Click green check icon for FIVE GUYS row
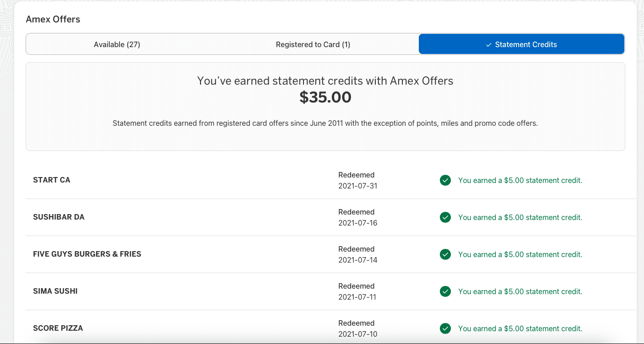Screen dimensions: 644x344 tap(445, 254)
